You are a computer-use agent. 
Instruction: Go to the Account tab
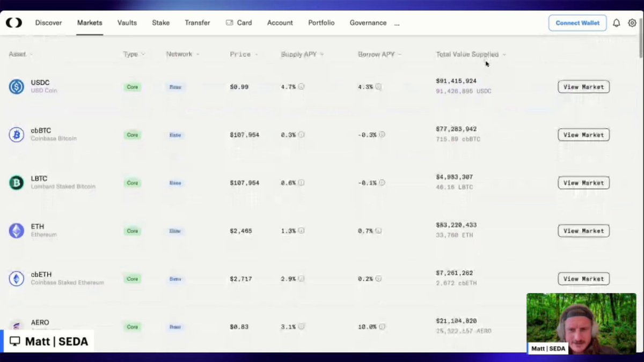click(280, 23)
